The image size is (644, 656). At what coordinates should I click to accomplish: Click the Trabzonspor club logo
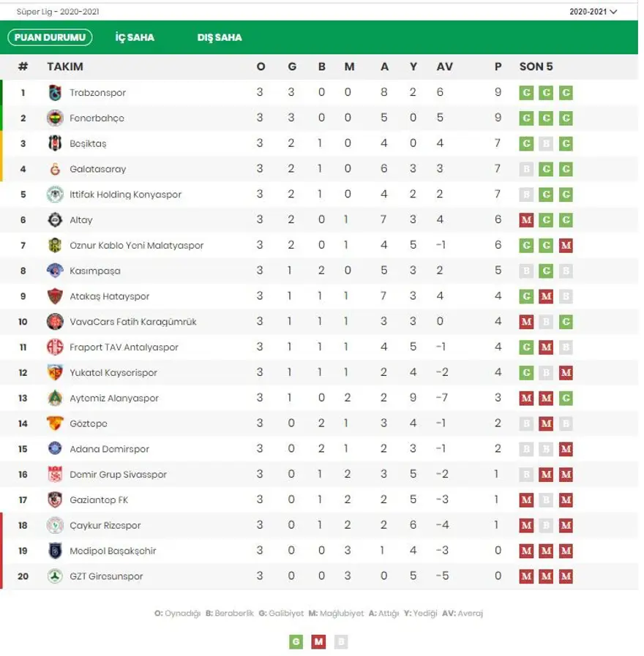click(x=56, y=93)
